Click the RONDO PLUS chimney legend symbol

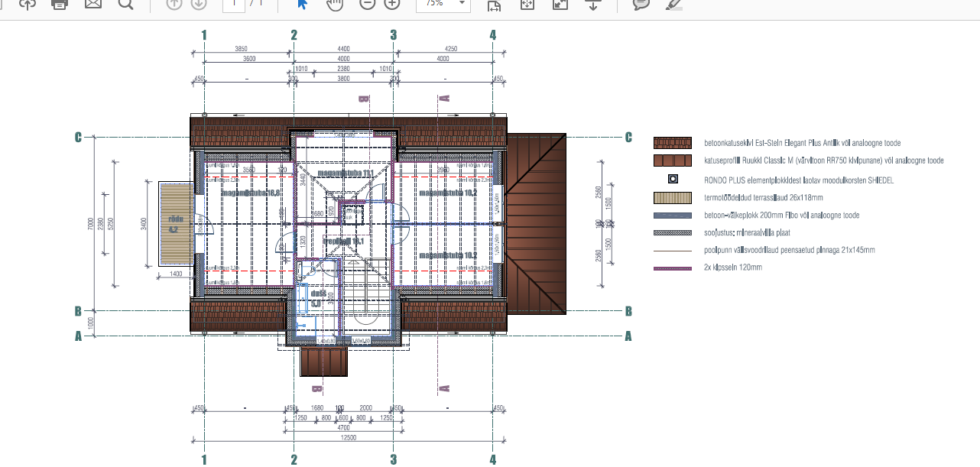pyautogui.click(x=672, y=180)
